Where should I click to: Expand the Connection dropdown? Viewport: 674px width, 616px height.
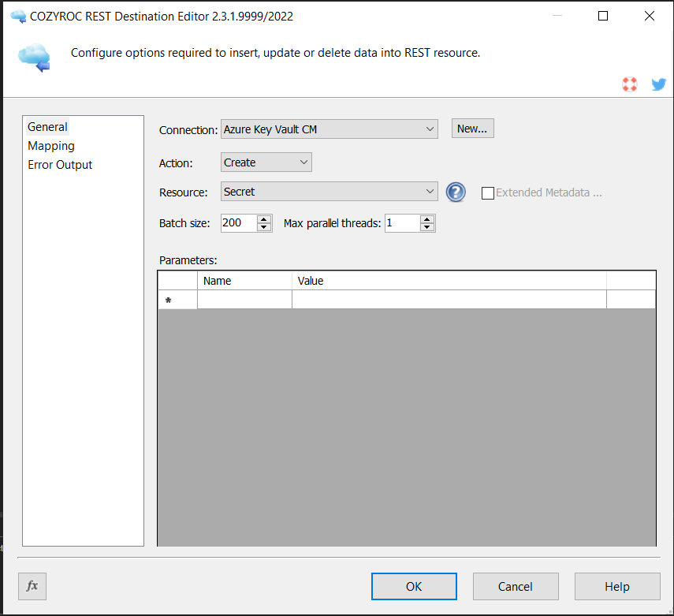tap(430, 129)
